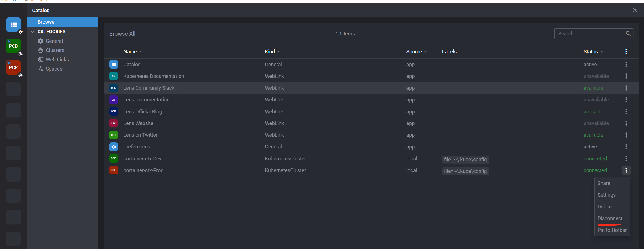This screenshot has width=644, height=249.
Task: Select the green PCD cluster hotbar icon
Action: coord(13,46)
